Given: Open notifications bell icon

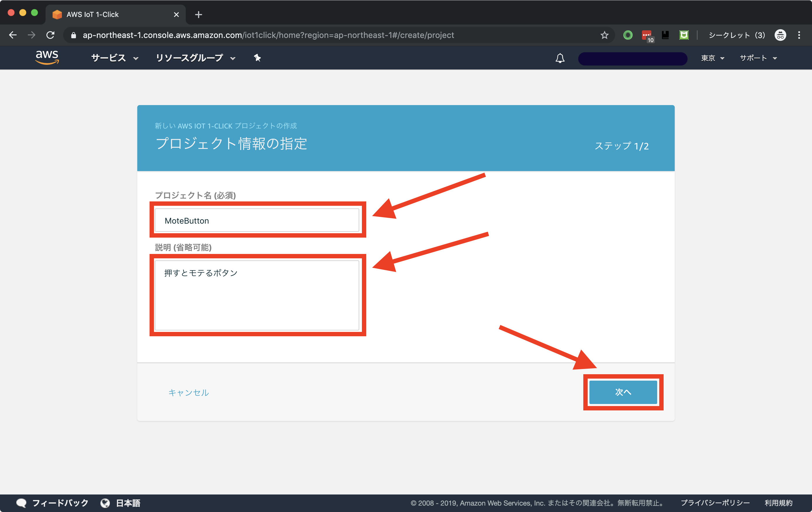Looking at the screenshot, I should click(560, 58).
